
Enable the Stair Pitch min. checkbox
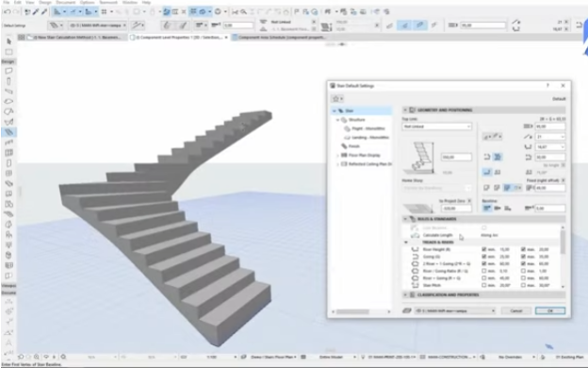(483, 285)
